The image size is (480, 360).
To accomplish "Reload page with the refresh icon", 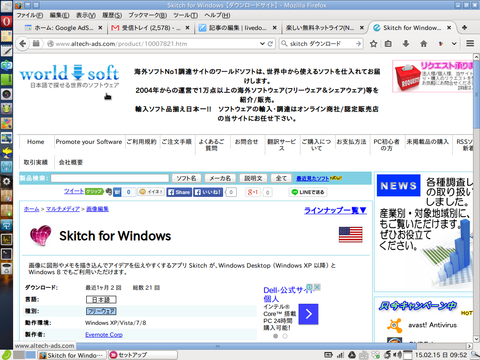I will click(270, 44).
